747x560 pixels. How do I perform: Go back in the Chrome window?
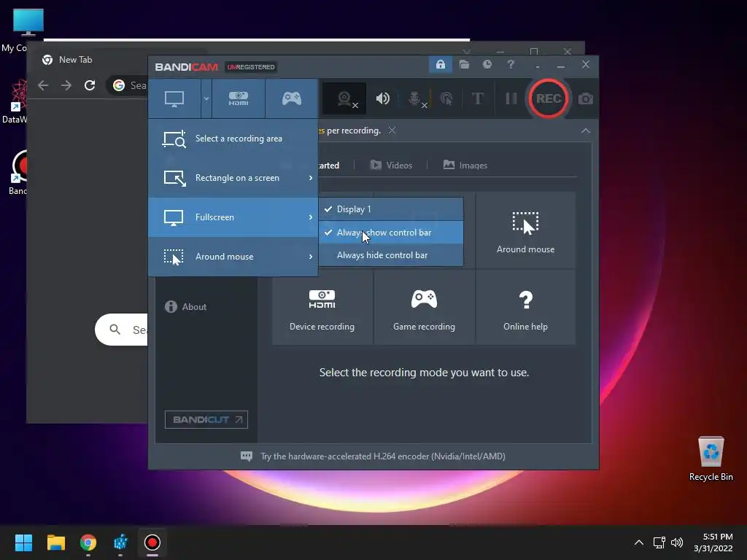(43, 85)
